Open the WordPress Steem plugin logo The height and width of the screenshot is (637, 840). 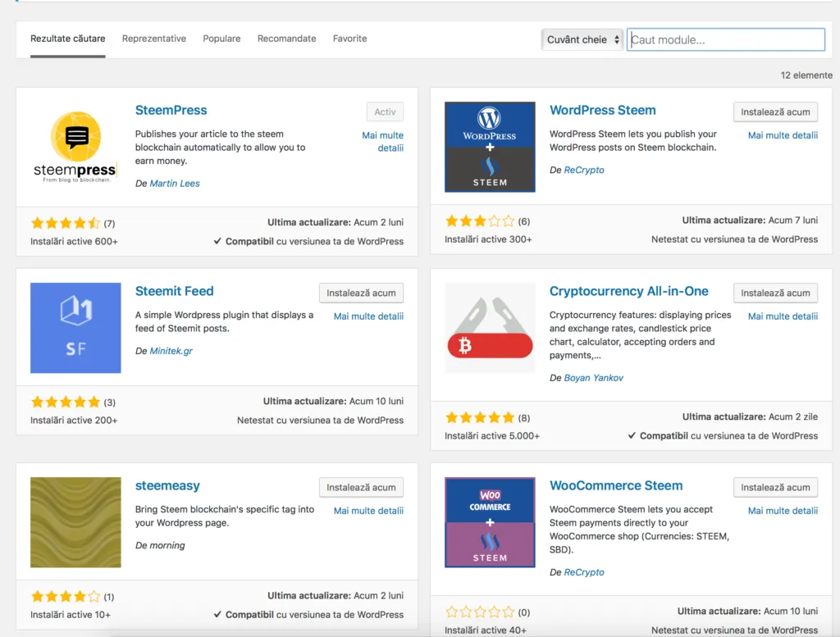tap(490, 147)
